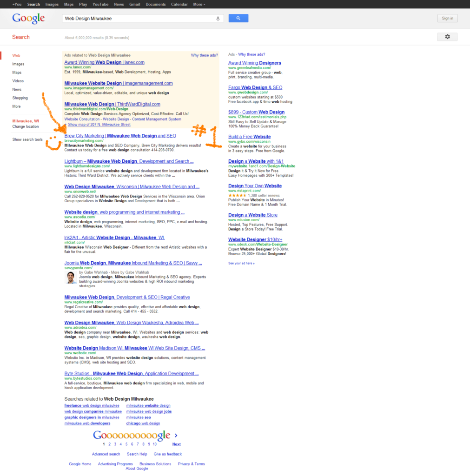Open Search Help link
470x476 pixels.
[x=137, y=454]
